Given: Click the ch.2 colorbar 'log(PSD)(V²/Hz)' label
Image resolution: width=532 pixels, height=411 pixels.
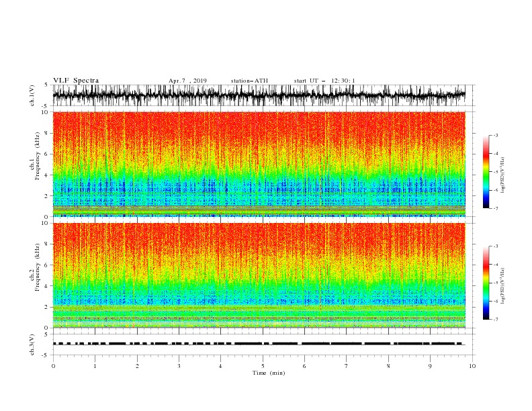Looking at the screenshot, I should 502,286.
